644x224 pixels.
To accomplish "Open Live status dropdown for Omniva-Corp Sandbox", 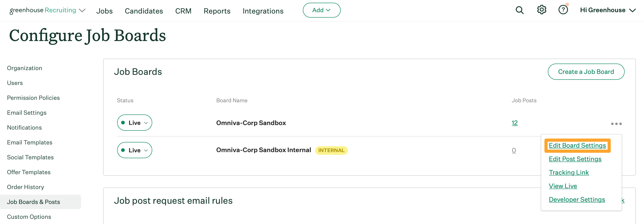I will tap(134, 123).
